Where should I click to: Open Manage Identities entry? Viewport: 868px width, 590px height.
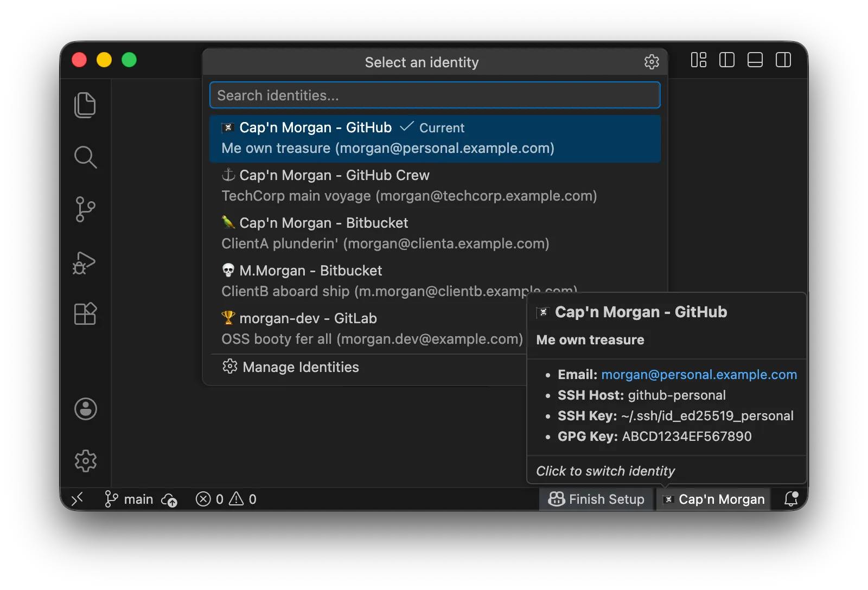(369, 367)
